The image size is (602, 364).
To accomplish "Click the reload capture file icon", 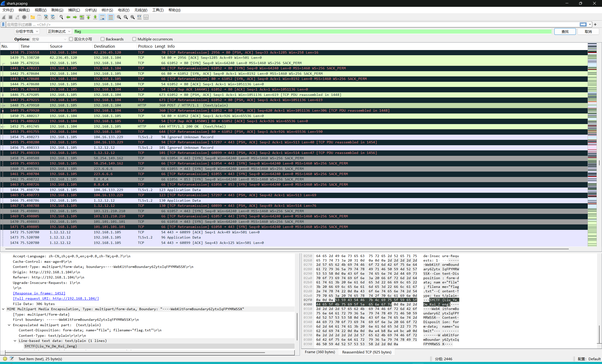I will (x=53, y=17).
